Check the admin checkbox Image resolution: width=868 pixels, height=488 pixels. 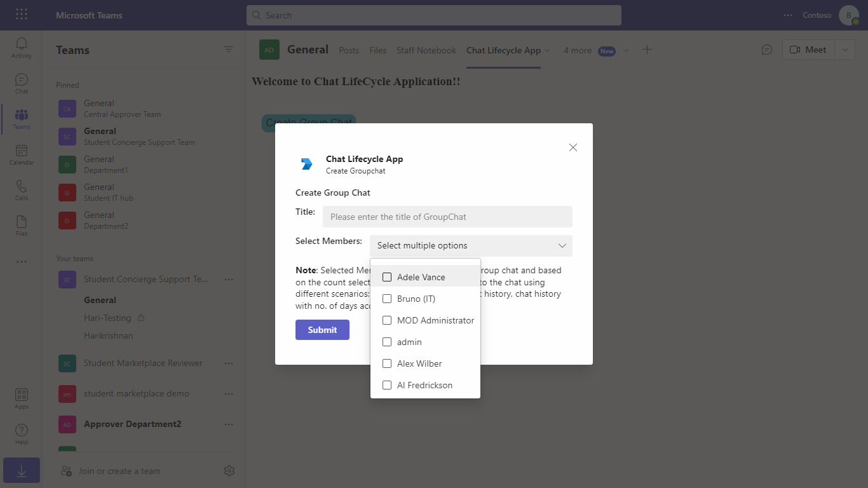[x=387, y=342]
